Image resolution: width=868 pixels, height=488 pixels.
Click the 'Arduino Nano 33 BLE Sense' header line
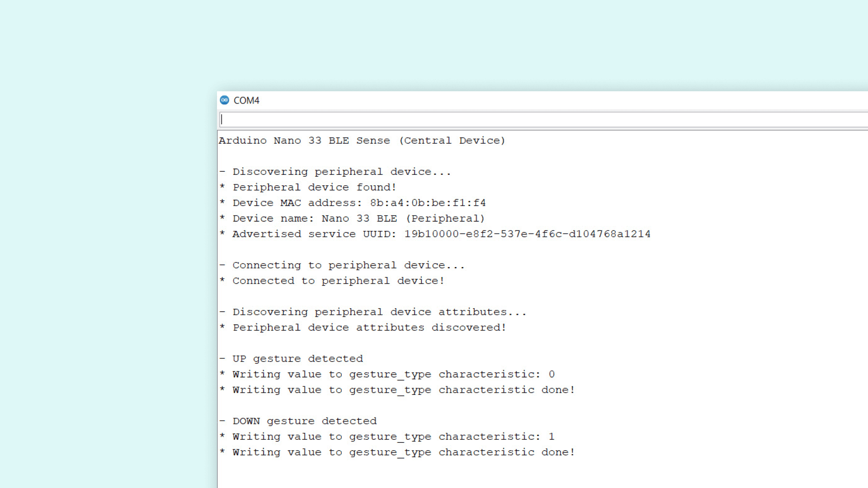[362, 141]
